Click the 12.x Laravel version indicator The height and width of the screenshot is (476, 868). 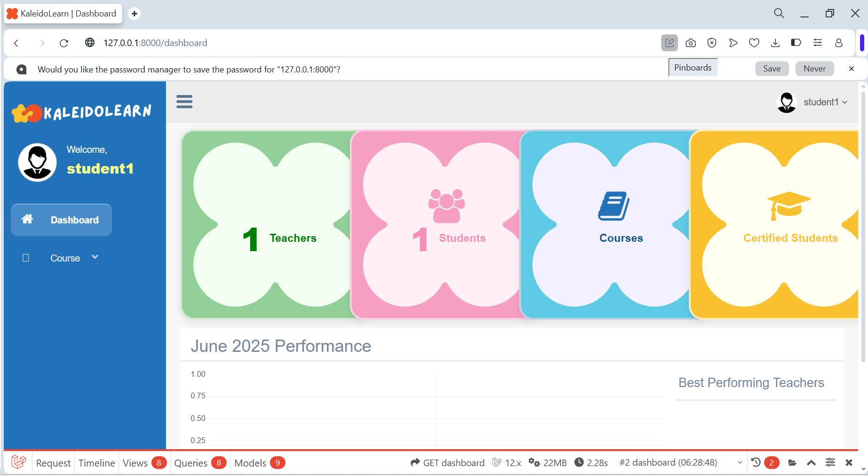click(507, 463)
